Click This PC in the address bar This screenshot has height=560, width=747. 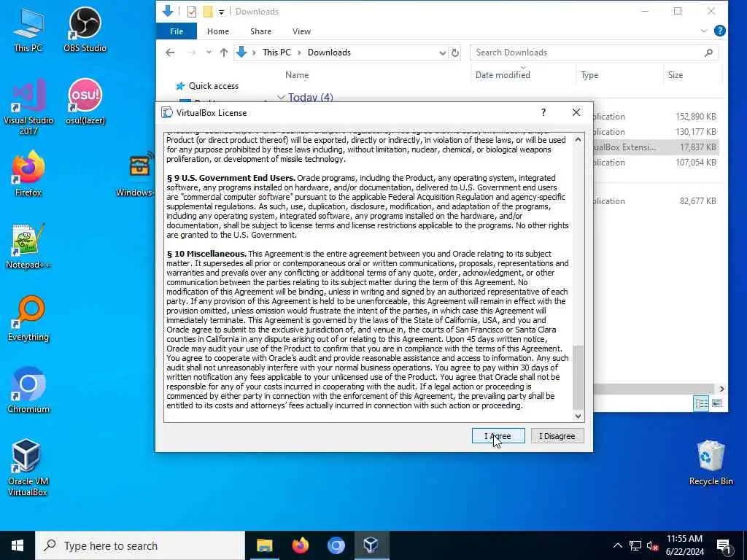(276, 52)
